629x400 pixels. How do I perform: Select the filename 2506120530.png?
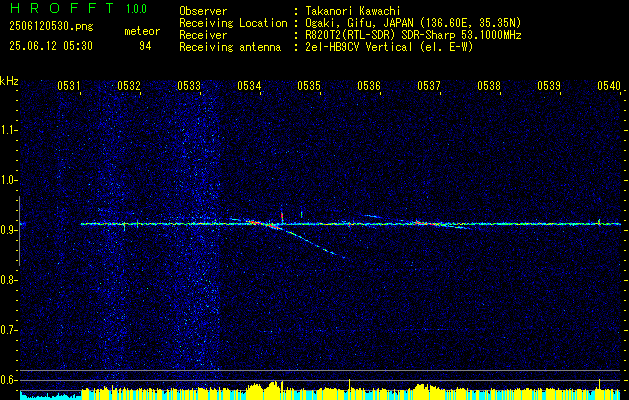[51, 27]
